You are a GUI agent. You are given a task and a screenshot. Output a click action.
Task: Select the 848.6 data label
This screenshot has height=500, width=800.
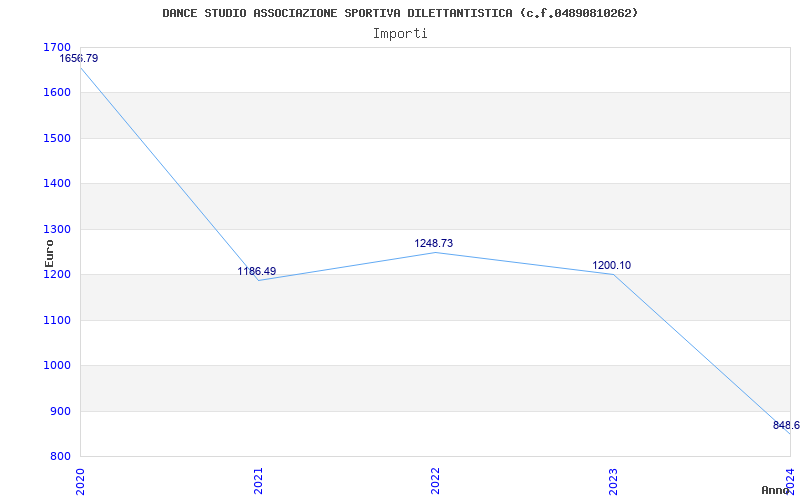(786, 426)
